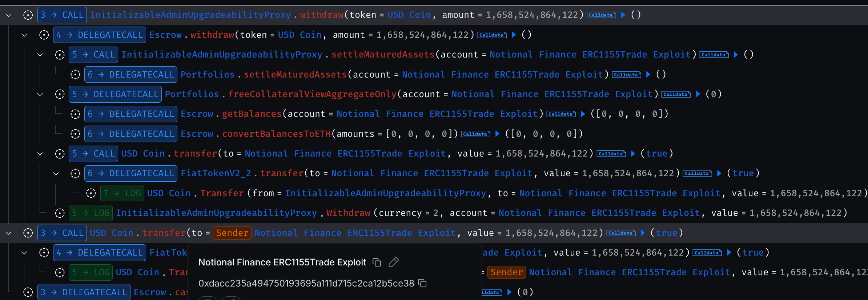
Task: Click target icon on depth-5 proxy settleMaturedAssets row
Action: [60, 55]
